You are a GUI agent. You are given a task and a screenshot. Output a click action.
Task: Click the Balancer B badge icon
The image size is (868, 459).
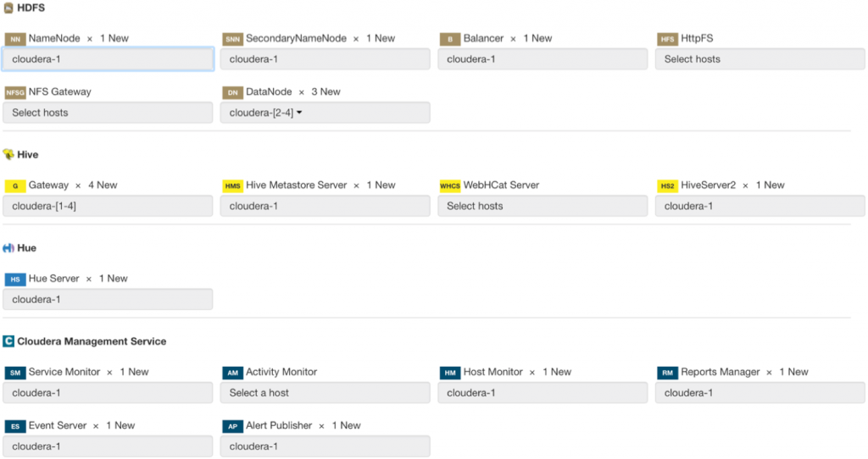coord(450,39)
